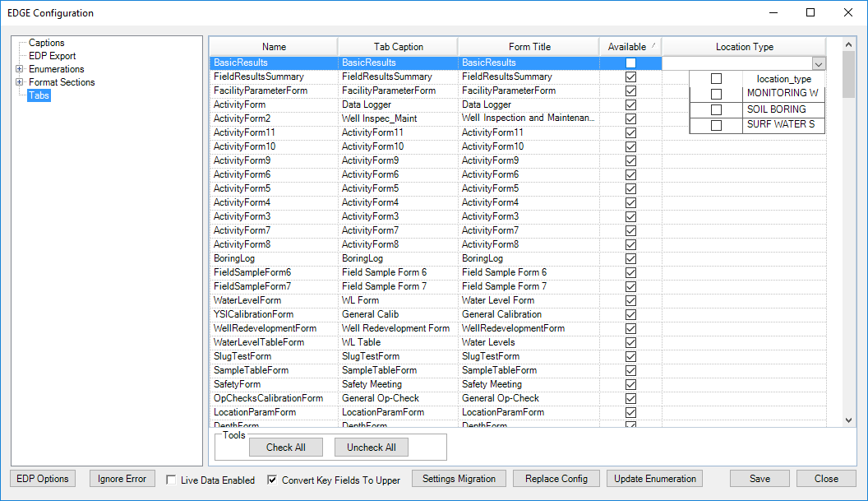Disable Convert Key Fields To Upper
Viewport: 868px width, 501px height.
pyautogui.click(x=271, y=480)
